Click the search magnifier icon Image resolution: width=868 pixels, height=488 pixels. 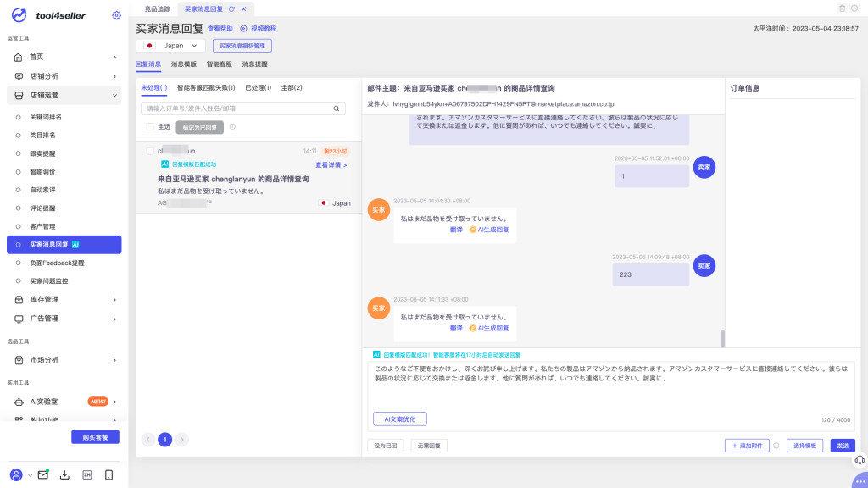click(336, 108)
